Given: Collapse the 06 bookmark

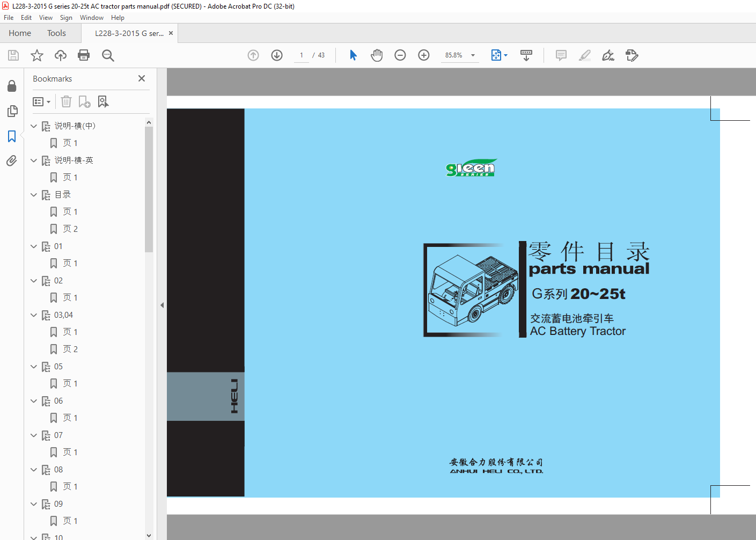Looking at the screenshot, I should click(34, 401).
